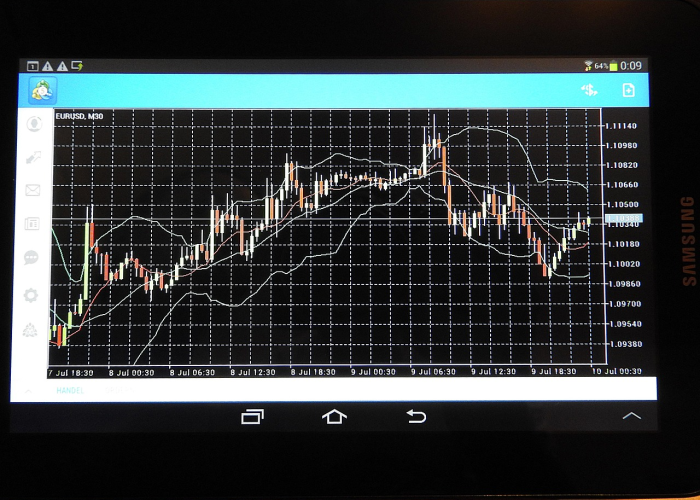Tap the new order plus document icon
Image resolution: width=700 pixels, height=500 pixels.
[x=629, y=90]
